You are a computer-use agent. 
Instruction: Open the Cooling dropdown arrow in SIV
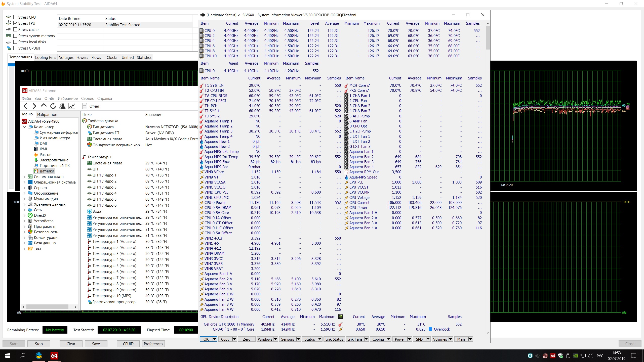click(388, 339)
